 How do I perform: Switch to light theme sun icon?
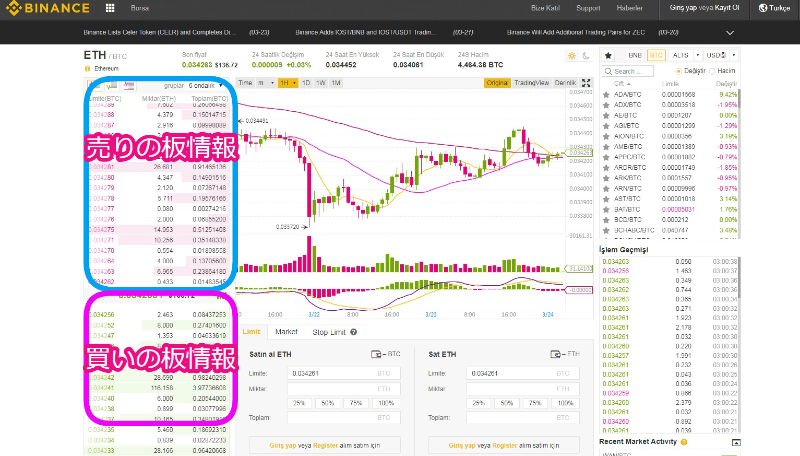pos(571,56)
